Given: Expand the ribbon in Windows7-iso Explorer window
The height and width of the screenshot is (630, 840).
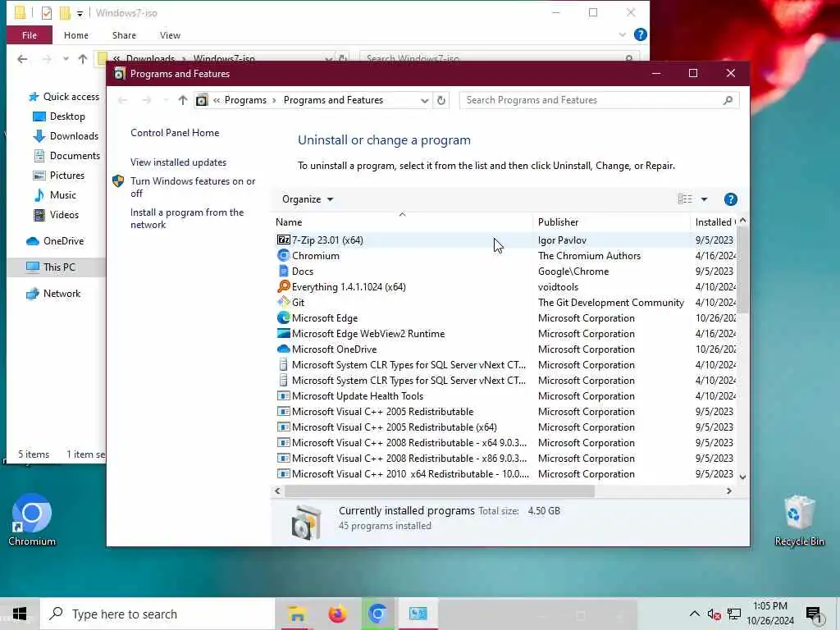Looking at the screenshot, I should (x=622, y=34).
